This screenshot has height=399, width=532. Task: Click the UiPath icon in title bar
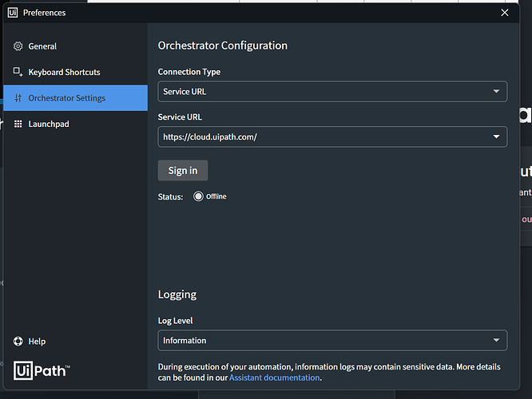(x=13, y=13)
